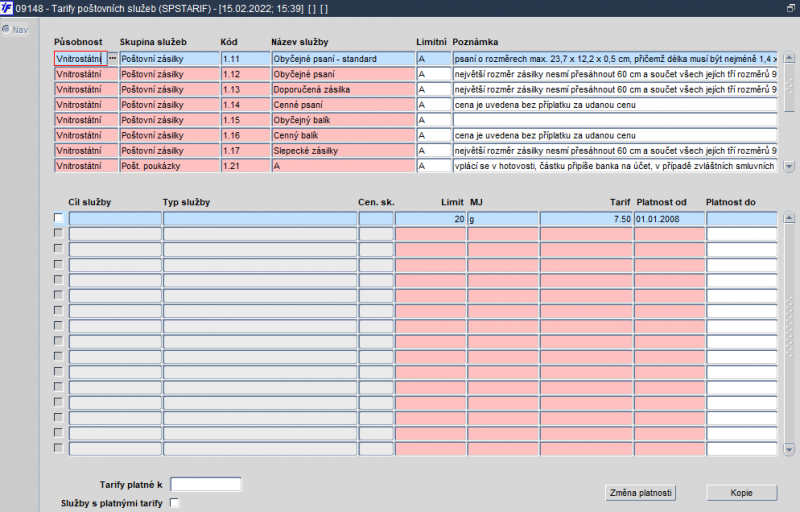Click the Kopie button

[x=741, y=493]
